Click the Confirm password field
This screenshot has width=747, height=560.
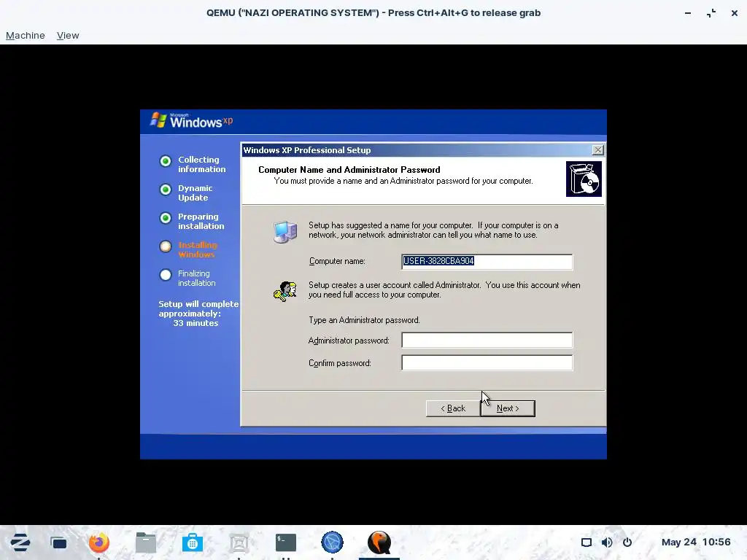tap(487, 363)
